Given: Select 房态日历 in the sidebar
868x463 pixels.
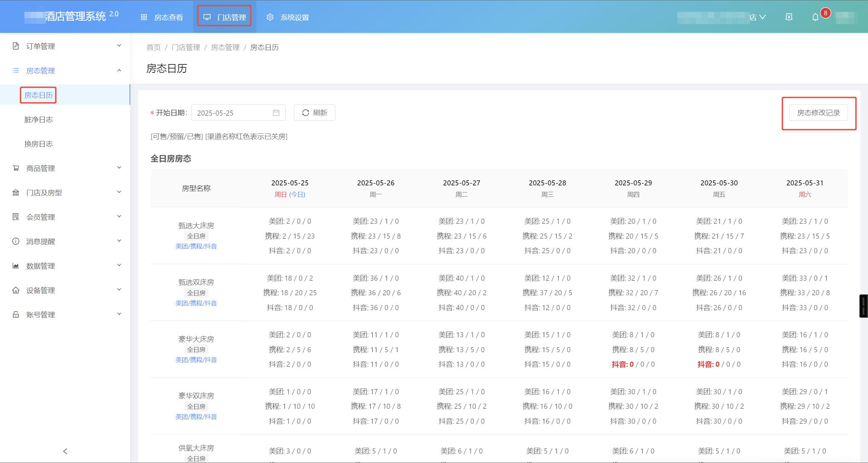Looking at the screenshot, I should point(39,95).
